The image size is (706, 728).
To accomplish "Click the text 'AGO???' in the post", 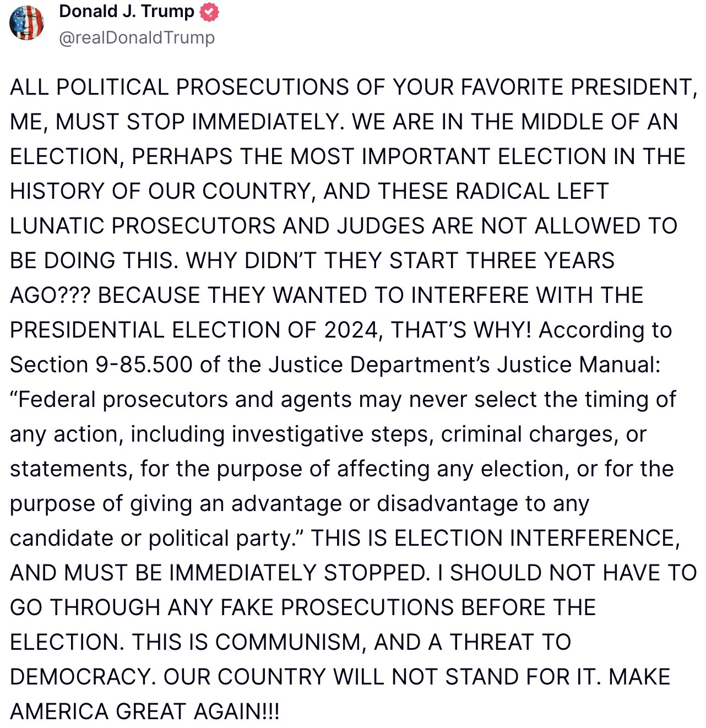I will coord(51,296).
